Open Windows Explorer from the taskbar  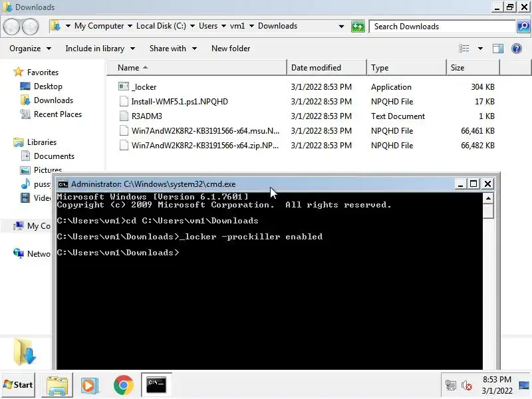(57, 385)
